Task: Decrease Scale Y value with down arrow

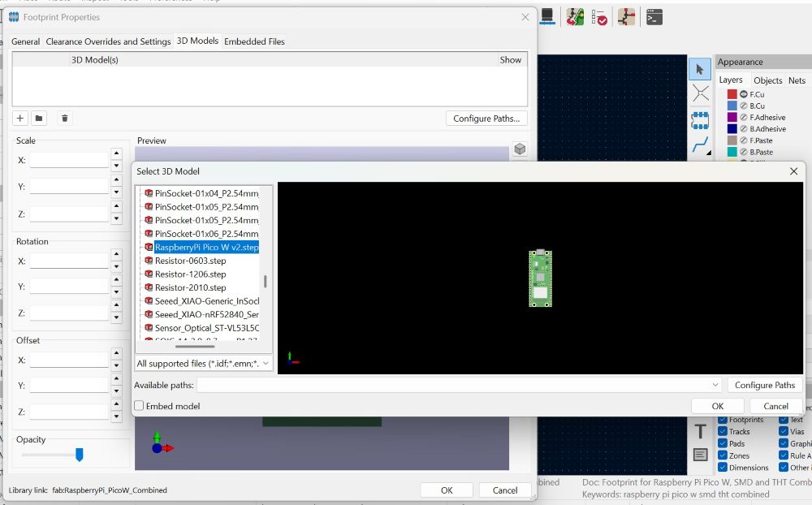Action: (x=116, y=192)
